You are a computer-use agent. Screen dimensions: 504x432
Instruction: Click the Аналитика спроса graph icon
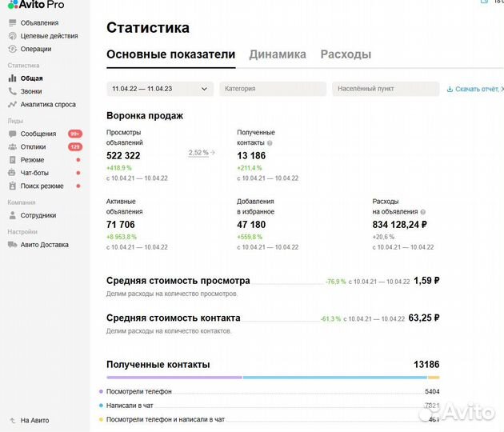(13, 105)
